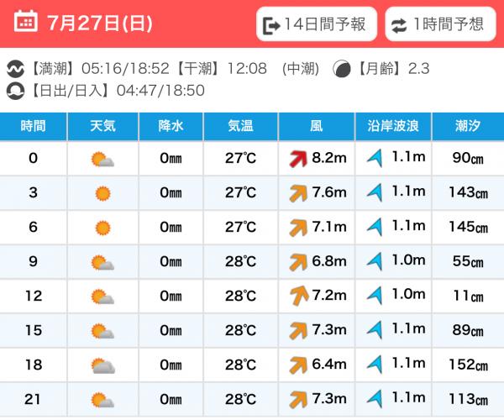The image size is (504, 420).
Task: Click the 7月27日(日) date heading
Action: 100,24
